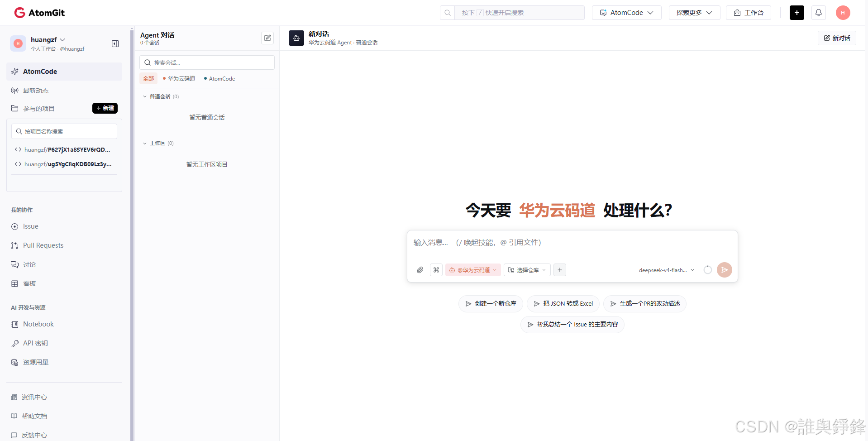
Task: Select AtomCode filter tab
Action: click(219, 78)
